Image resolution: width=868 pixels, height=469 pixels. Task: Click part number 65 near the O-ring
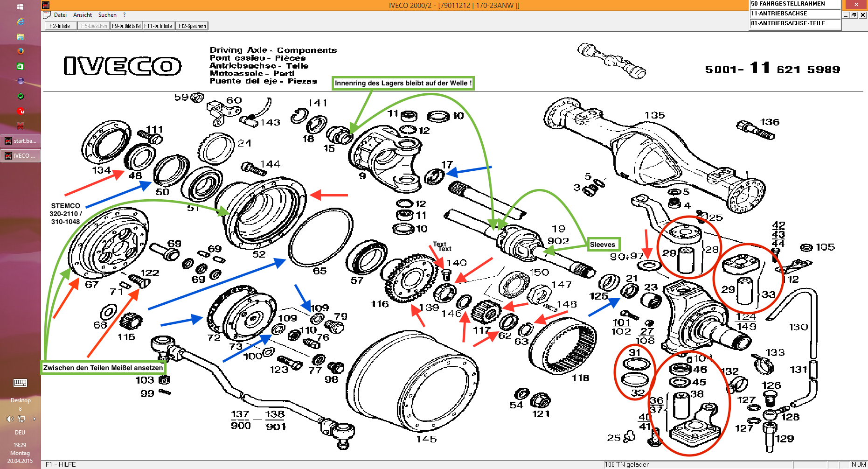point(319,271)
